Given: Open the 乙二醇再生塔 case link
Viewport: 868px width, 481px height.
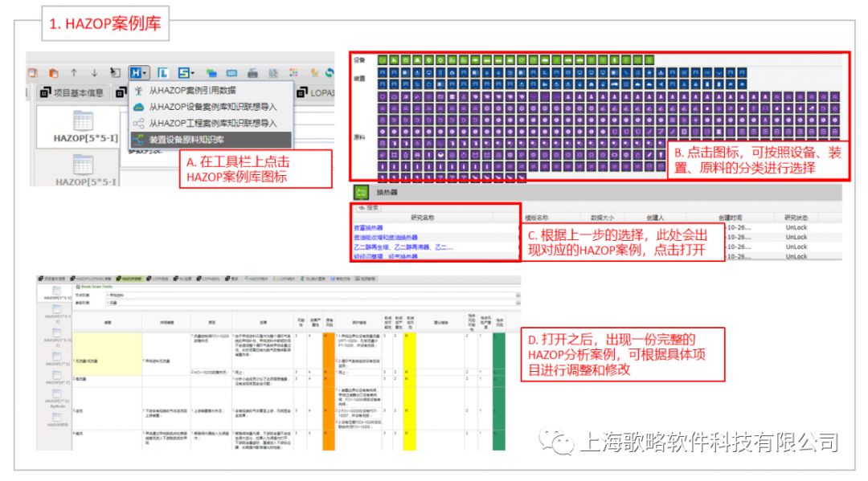Looking at the screenshot, I should tap(403, 247).
